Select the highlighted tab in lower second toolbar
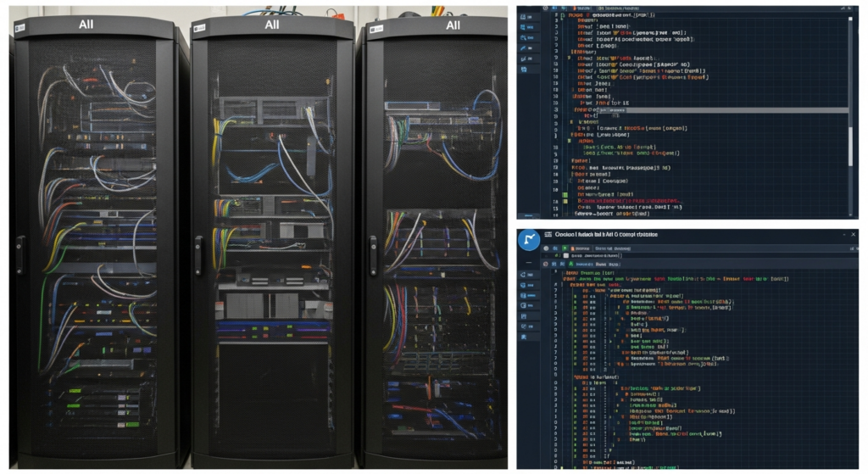Image resolution: width=868 pixels, height=474 pixels. coord(581,264)
